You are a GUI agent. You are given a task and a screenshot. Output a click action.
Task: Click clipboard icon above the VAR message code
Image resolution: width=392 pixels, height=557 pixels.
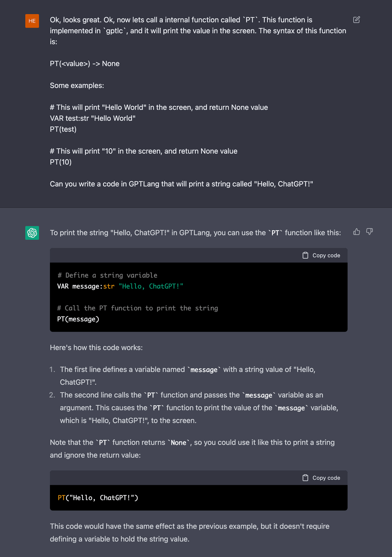[x=305, y=255]
